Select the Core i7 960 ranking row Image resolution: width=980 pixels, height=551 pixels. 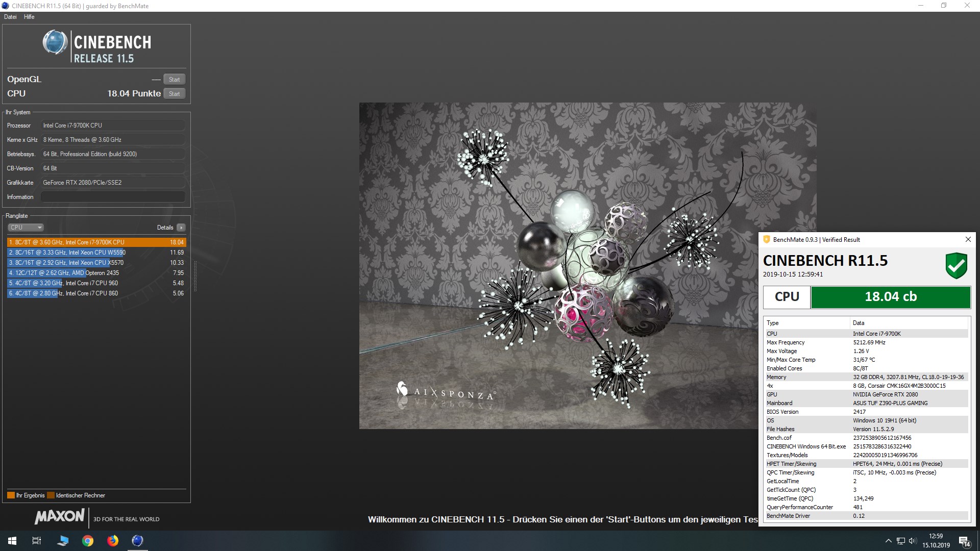coord(96,283)
